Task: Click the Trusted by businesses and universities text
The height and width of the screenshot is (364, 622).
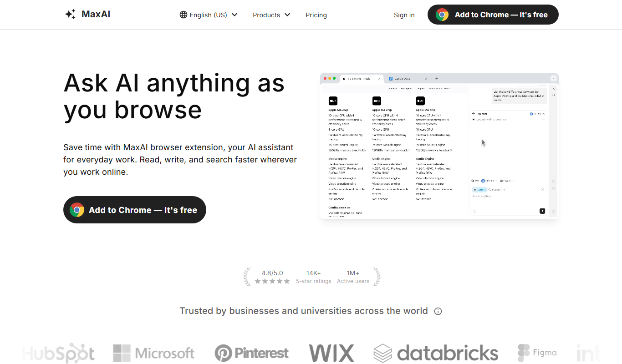Action: click(304, 311)
